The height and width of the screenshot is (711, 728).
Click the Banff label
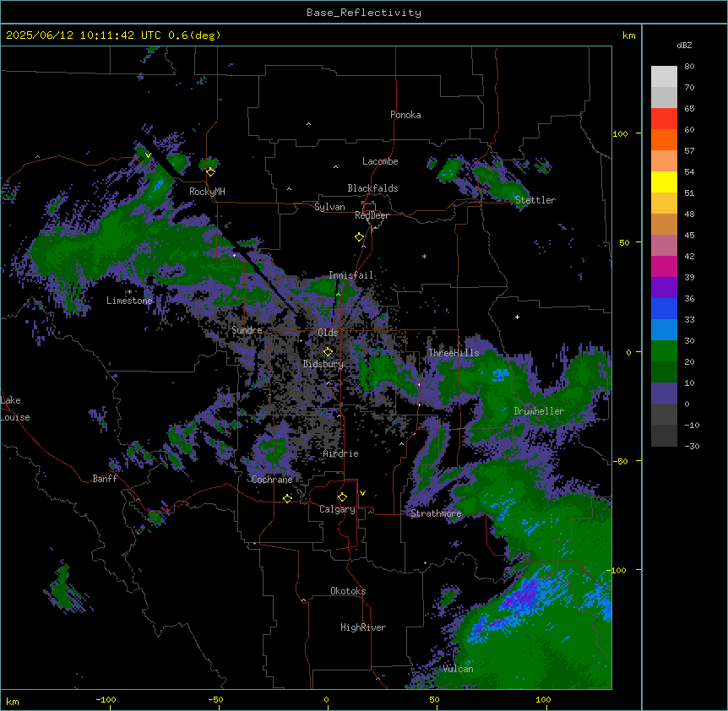point(105,479)
